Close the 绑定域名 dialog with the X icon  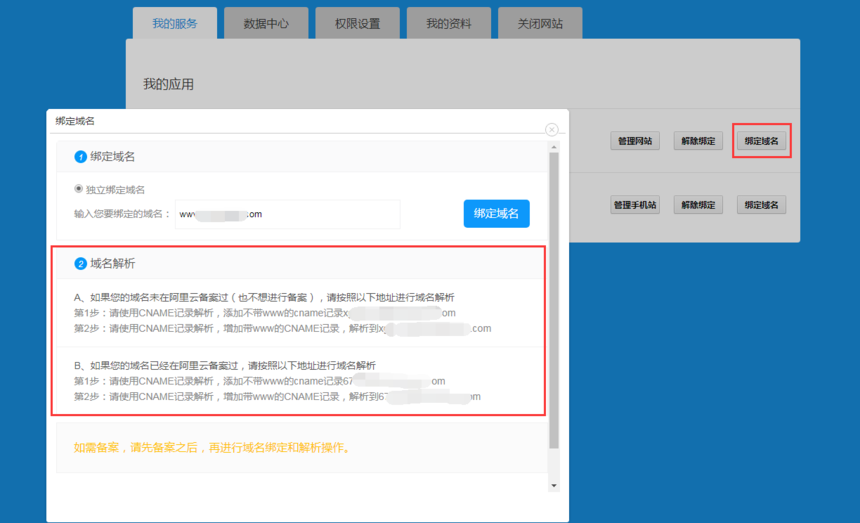(551, 130)
